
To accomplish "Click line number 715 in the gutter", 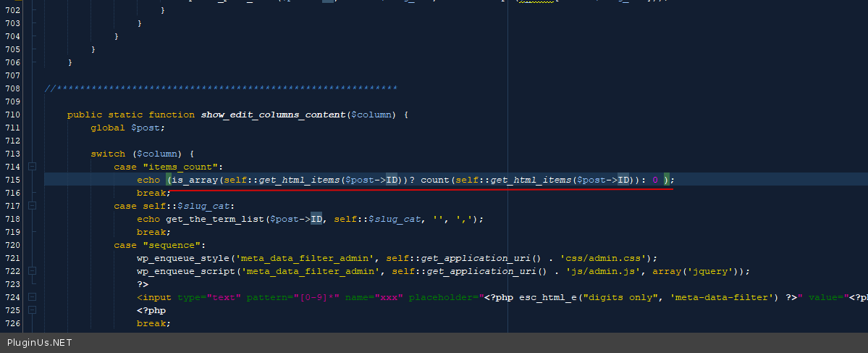I will [12, 180].
